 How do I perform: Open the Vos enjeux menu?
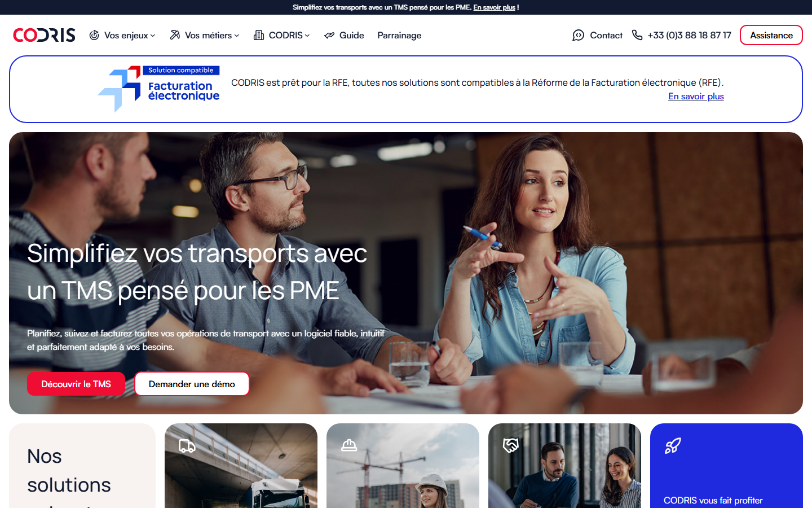pos(122,35)
